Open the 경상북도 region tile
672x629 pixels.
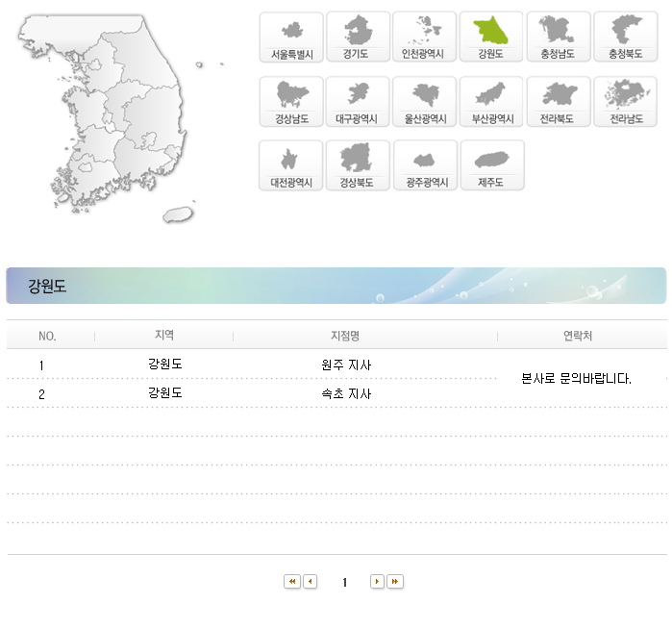[358, 165]
